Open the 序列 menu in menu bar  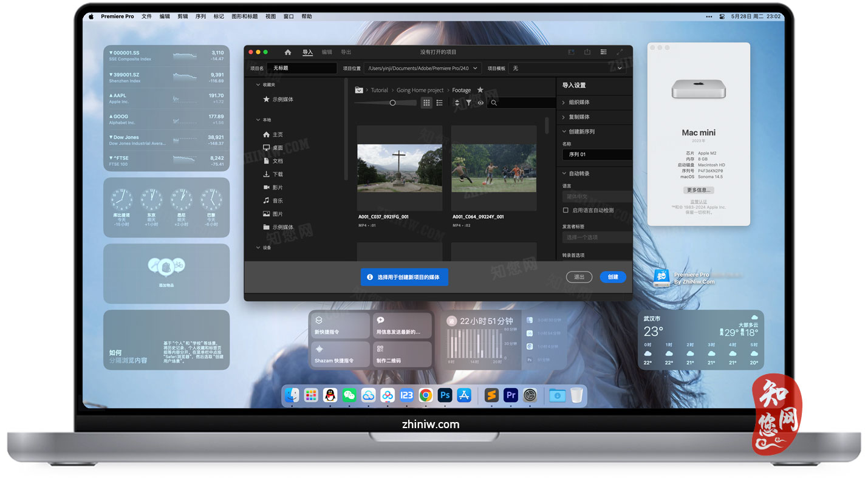point(200,16)
